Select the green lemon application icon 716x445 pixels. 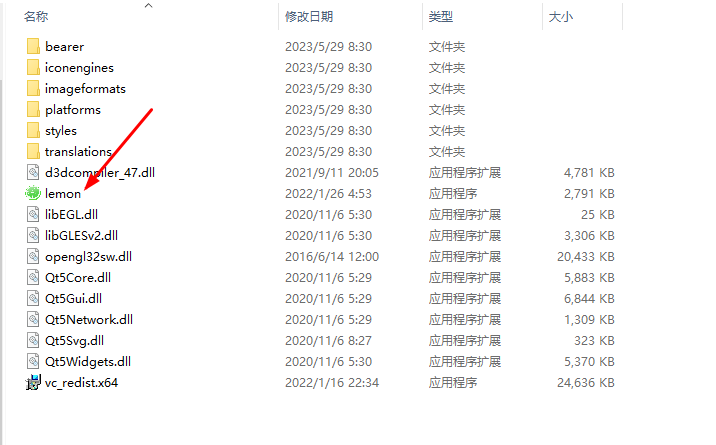coord(33,194)
